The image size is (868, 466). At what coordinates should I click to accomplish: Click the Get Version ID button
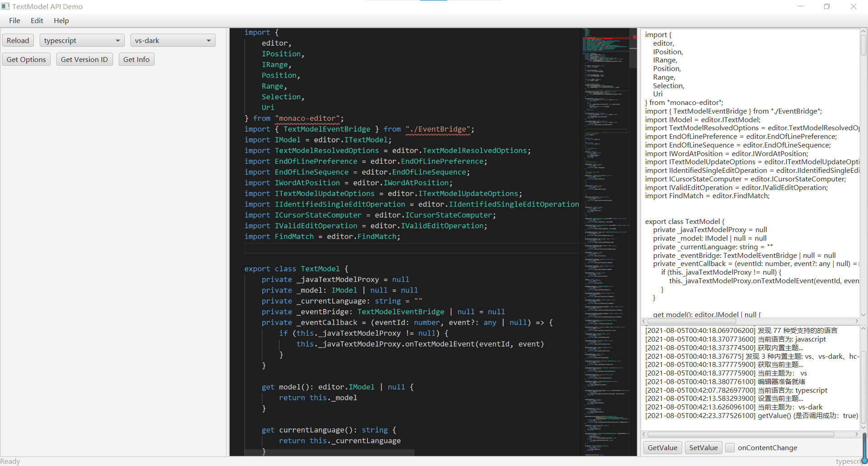85,60
